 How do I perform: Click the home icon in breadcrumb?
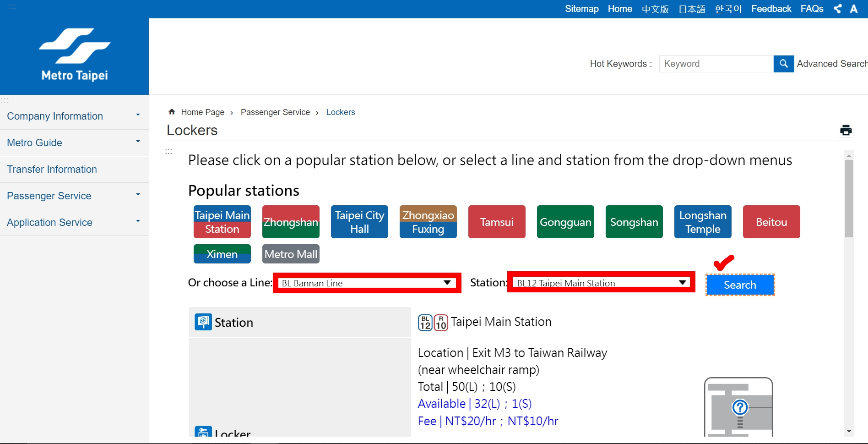click(172, 112)
